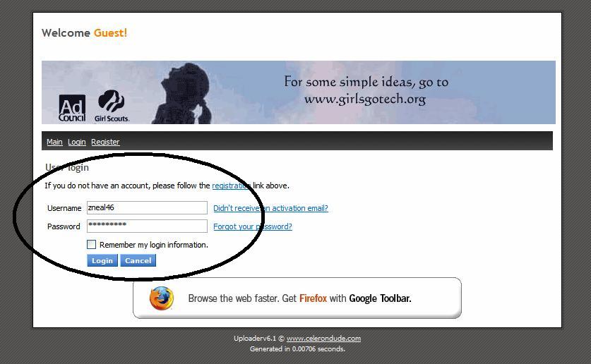The height and width of the screenshot is (364, 591).
Task: Click the Girl Scouts logo
Action: coord(112,106)
